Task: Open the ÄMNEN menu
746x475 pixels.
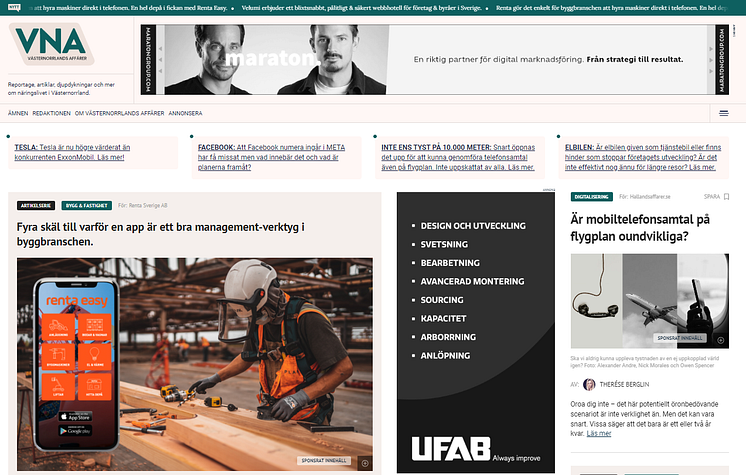Action: coord(18,113)
